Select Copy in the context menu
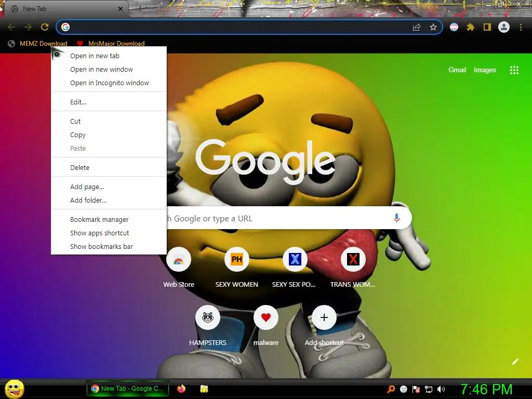This screenshot has width=532, height=399. [109, 135]
